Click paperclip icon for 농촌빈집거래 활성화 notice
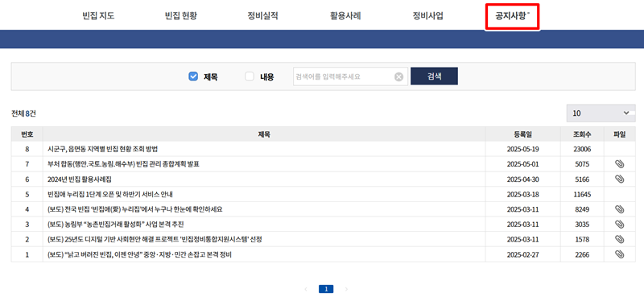This screenshot has width=644, height=297. [619, 225]
